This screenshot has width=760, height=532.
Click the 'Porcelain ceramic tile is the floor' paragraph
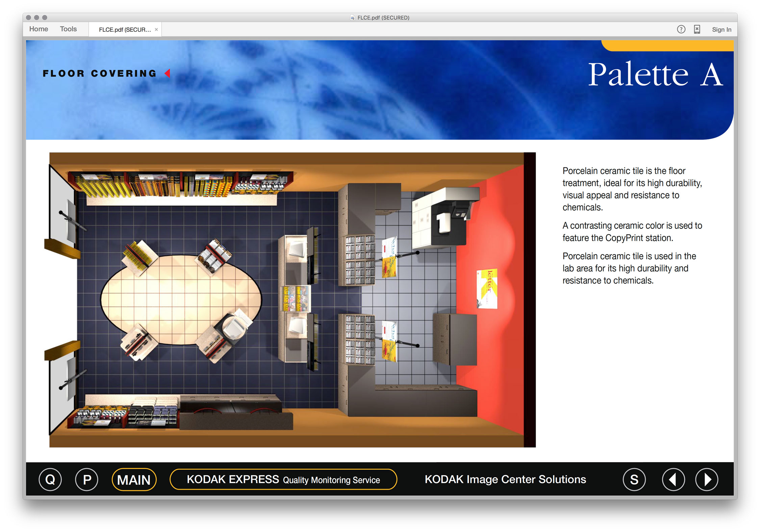pyautogui.click(x=632, y=189)
